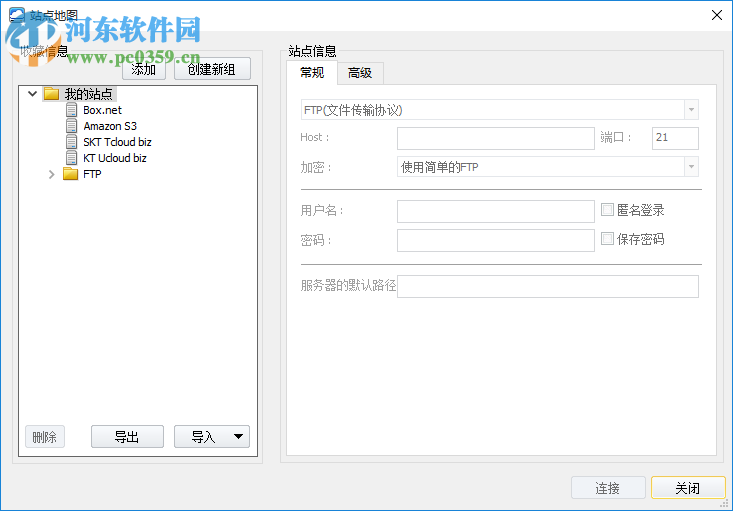This screenshot has height=511, width=733.
Task: Click the Box.net server icon
Action: [x=72, y=110]
